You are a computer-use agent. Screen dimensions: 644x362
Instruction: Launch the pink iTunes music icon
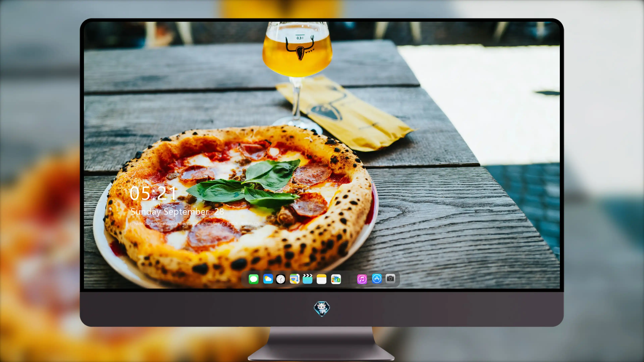(x=362, y=279)
